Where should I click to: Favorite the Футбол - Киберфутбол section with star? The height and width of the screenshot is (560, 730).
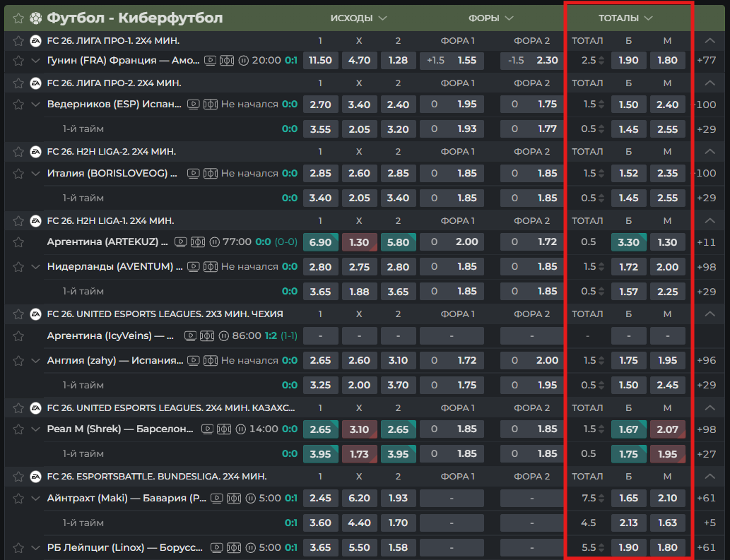click(x=18, y=18)
